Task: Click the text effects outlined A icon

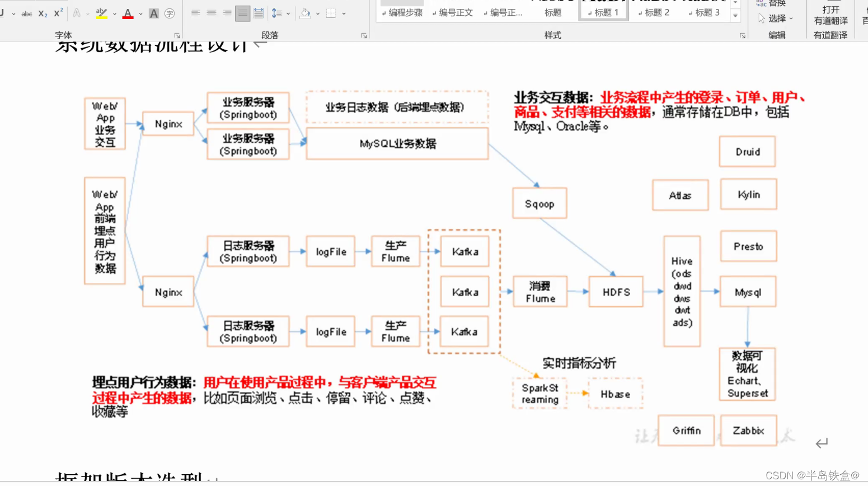Action: point(77,13)
